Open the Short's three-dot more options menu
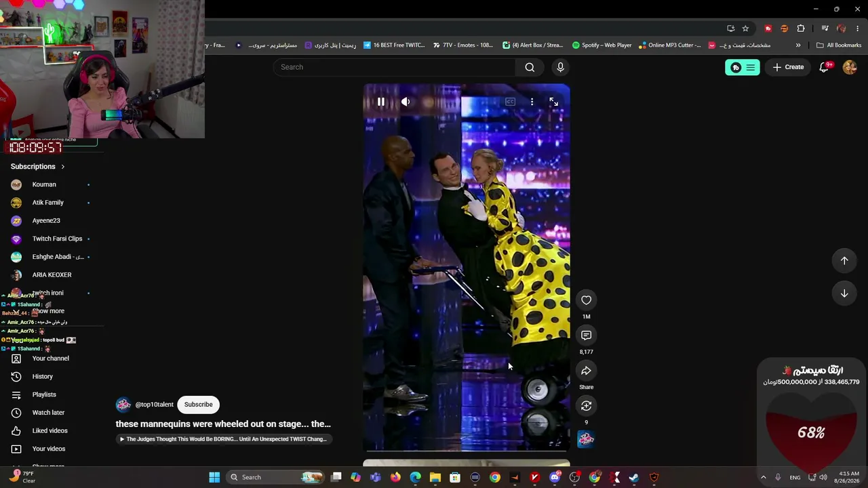Screen dimensions: 868x488 point(532,102)
